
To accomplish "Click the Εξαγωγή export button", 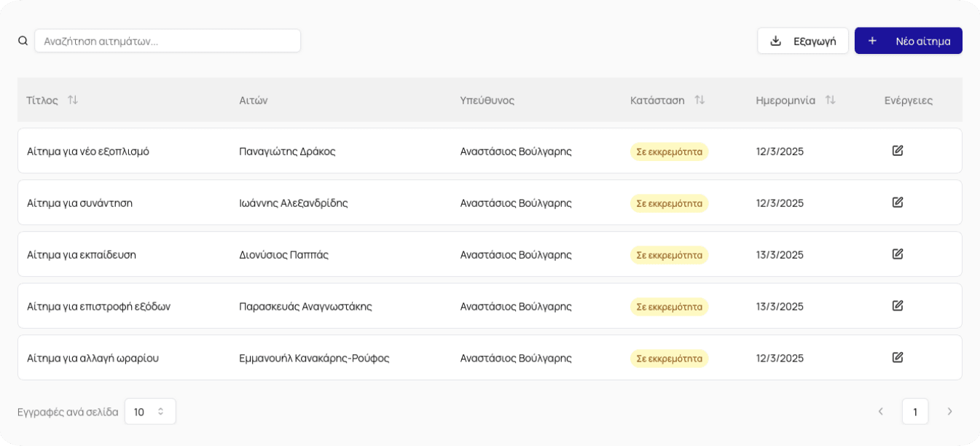I will [x=802, y=41].
